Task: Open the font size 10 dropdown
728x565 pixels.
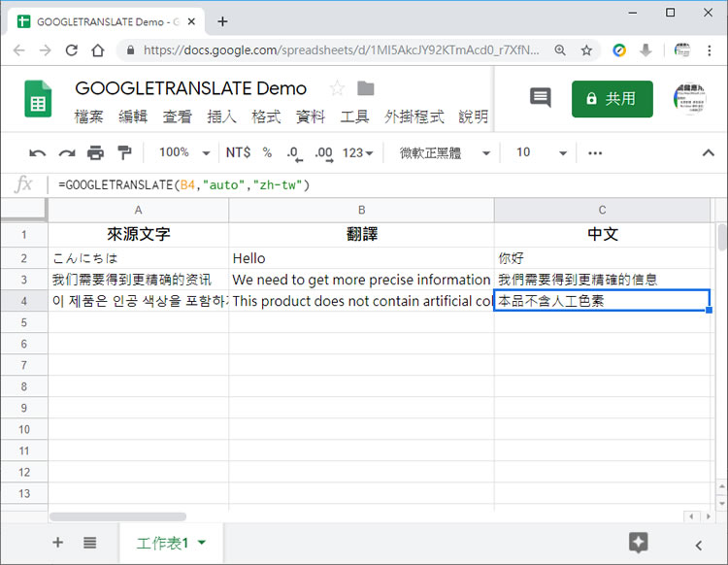Action: tap(542, 152)
